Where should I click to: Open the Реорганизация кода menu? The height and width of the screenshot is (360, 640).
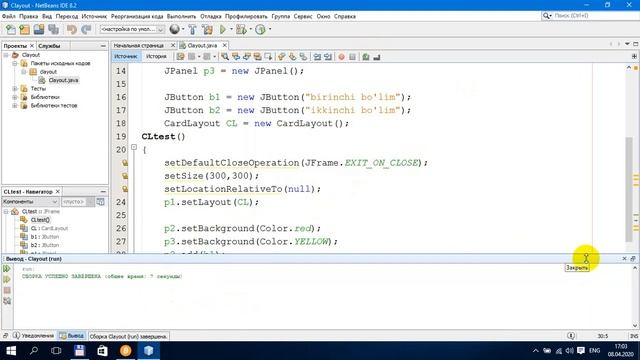click(137, 16)
